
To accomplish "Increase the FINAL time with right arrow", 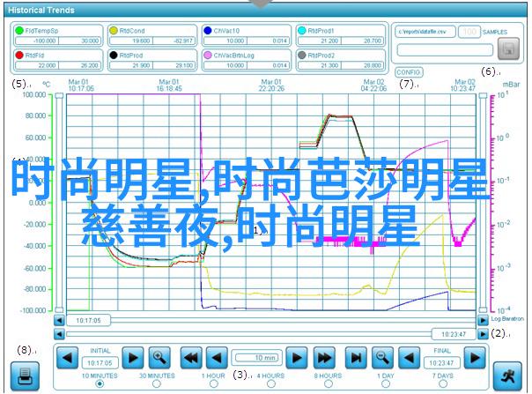I will (475, 358).
